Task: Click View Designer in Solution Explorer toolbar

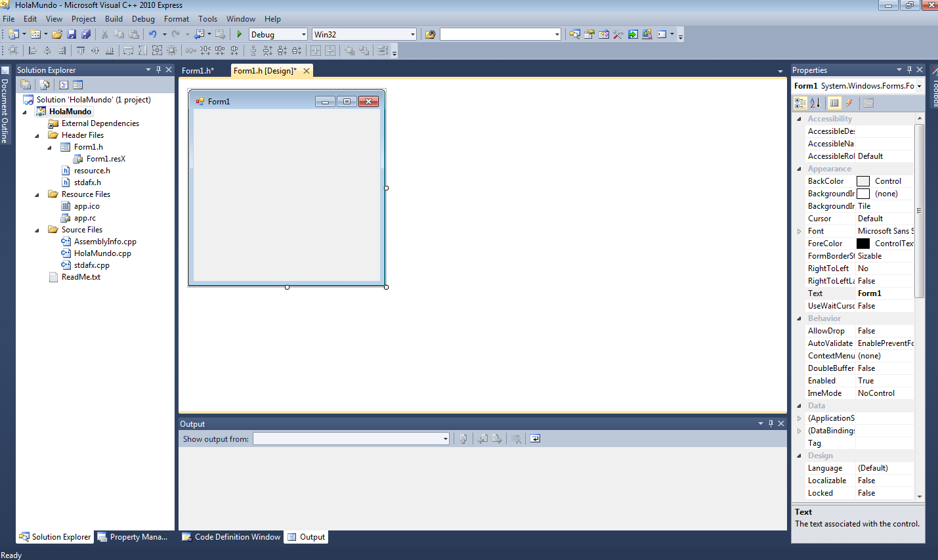Action: [77, 85]
